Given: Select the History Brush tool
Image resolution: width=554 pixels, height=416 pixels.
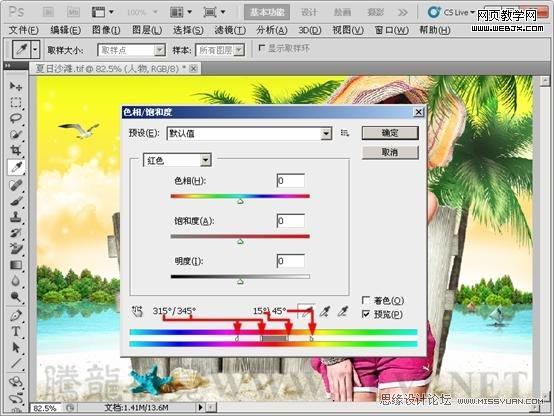Looking at the screenshot, I should (16, 233).
